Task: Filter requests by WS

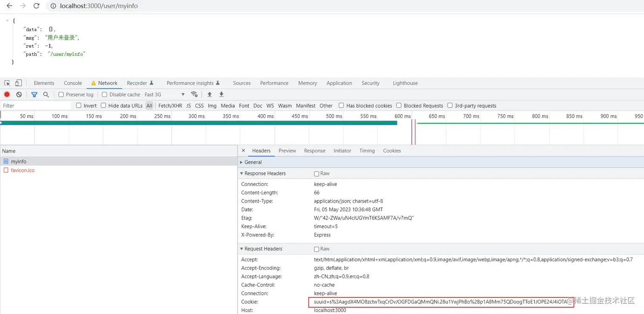Action: 270,106
